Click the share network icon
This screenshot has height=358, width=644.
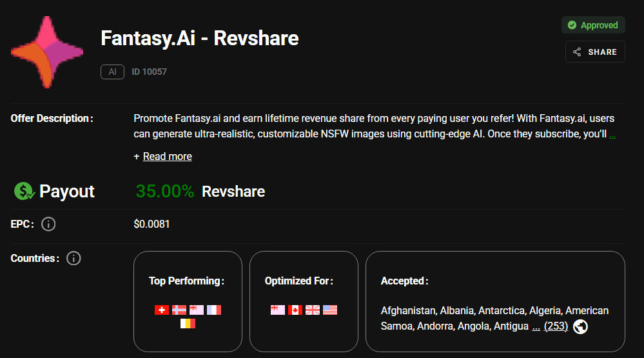pyautogui.click(x=577, y=52)
